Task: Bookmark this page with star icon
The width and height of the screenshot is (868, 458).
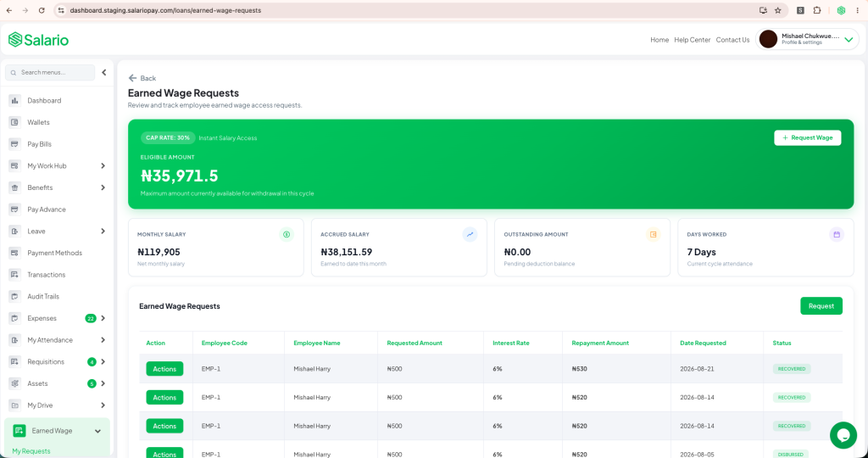Action: [x=778, y=10]
